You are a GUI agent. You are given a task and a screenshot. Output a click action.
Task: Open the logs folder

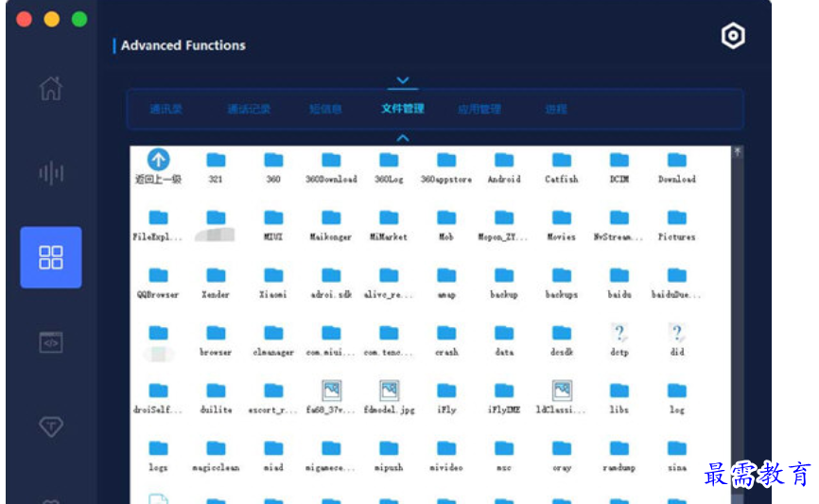pos(158,448)
